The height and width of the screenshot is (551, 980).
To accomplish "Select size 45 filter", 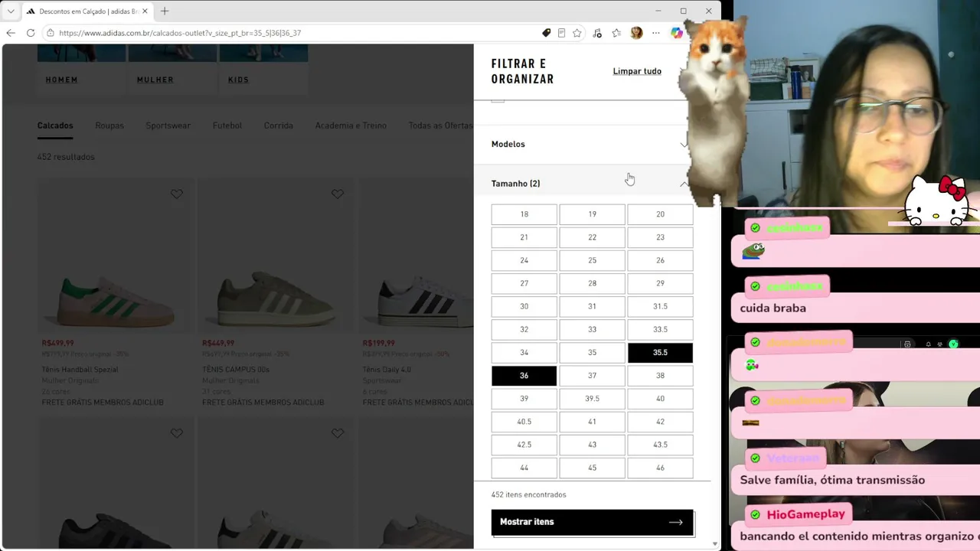I will coord(592,468).
